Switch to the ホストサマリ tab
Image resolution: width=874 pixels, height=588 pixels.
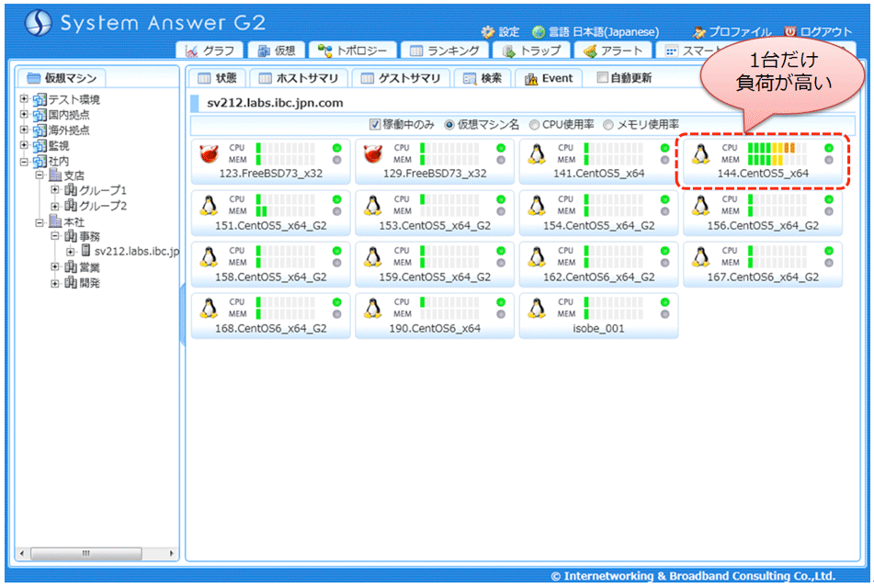click(x=299, y=78)
